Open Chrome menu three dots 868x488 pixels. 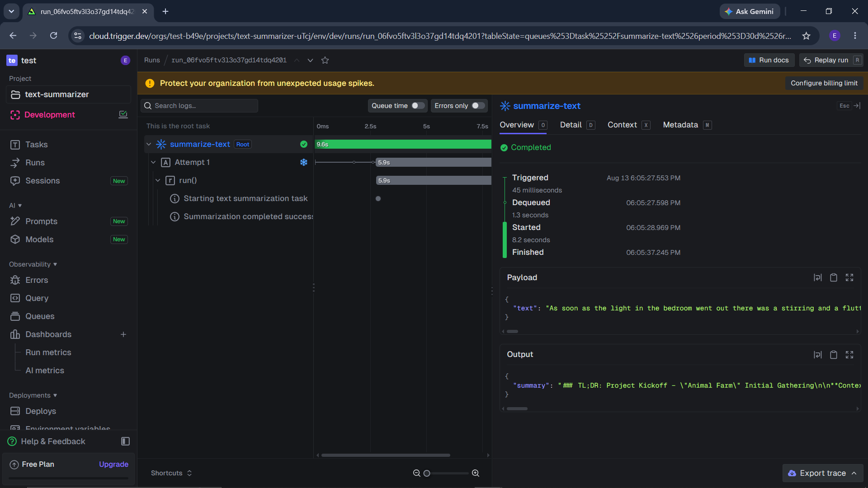point(855,36)
